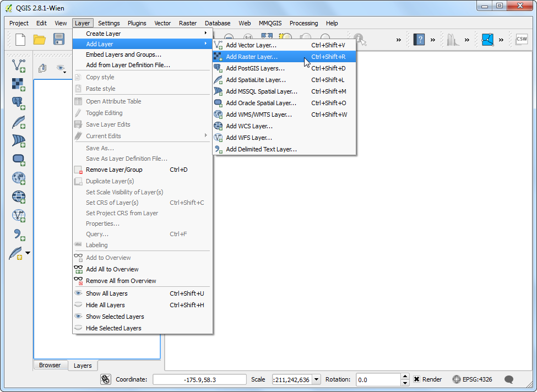
Task: Toggle the Render checkbox
Action: tap(417, 379)
